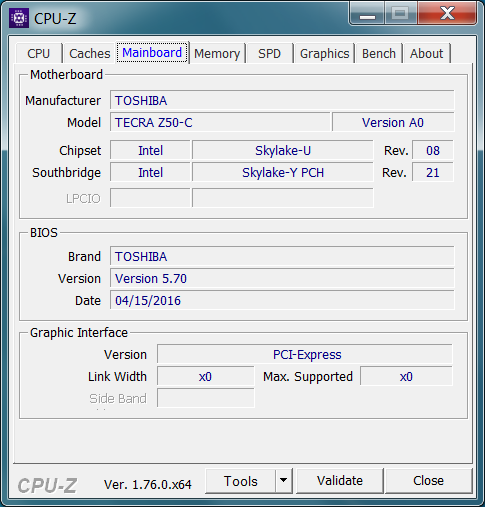Screen dimensions: 485x507
Task: Click the Version A0 field
Action: pyautogui.click(x=393, y=122)
